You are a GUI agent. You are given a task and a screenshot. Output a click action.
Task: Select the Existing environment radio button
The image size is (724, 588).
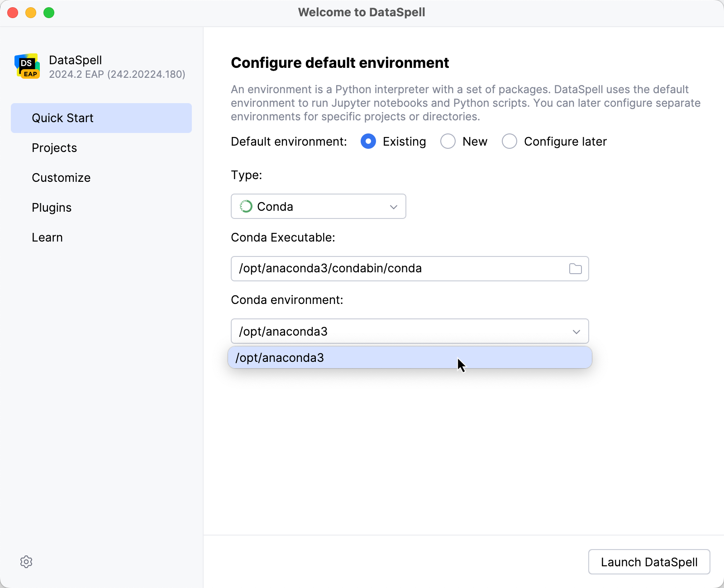pyautogui.click(x=368, y=141)
